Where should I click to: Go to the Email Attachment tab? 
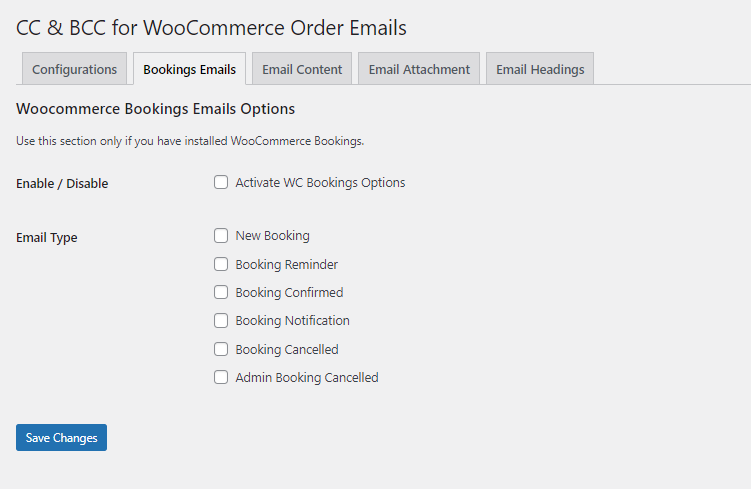point(419,69)
